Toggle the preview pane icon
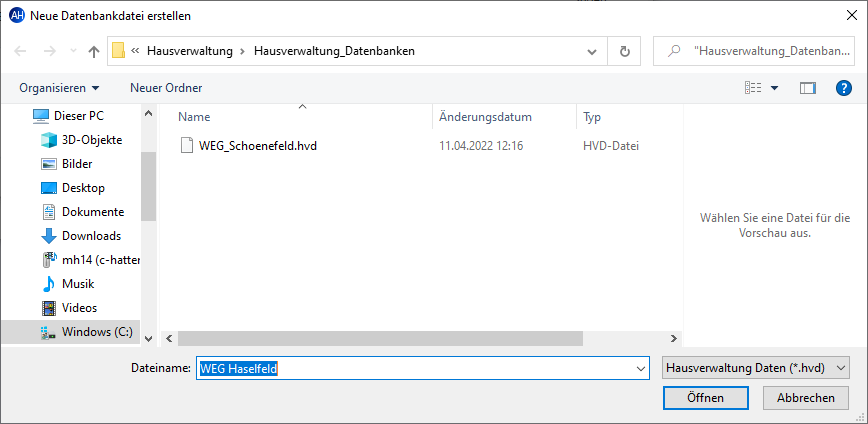868x424 pixels. click(x=808, y=88)
